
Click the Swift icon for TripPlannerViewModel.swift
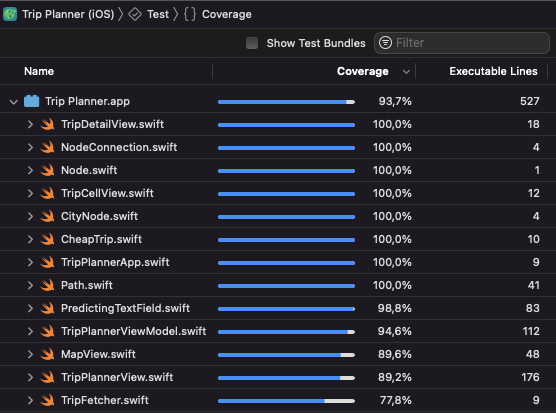click(47, 331)
